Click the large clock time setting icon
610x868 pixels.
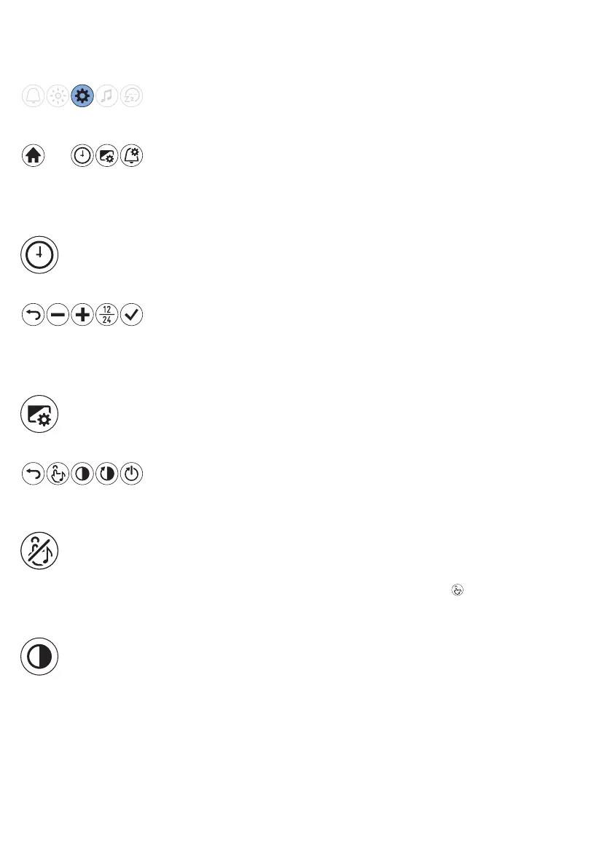coord(39,254)
